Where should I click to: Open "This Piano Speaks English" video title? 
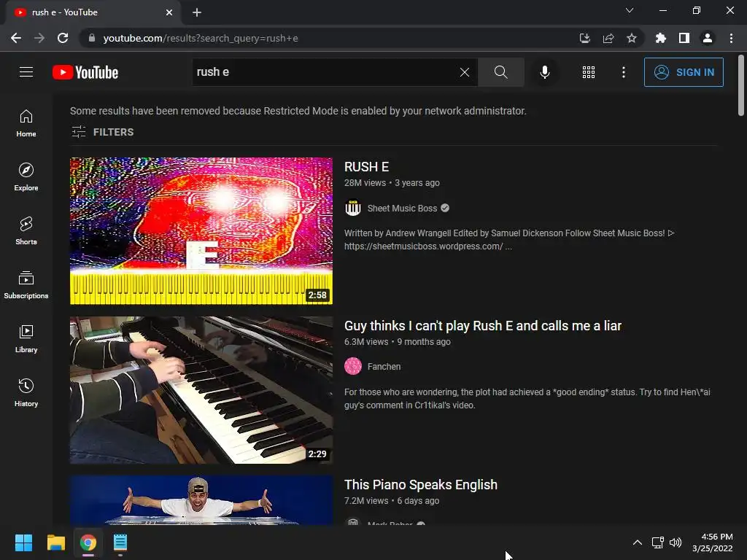pos(421,485)
